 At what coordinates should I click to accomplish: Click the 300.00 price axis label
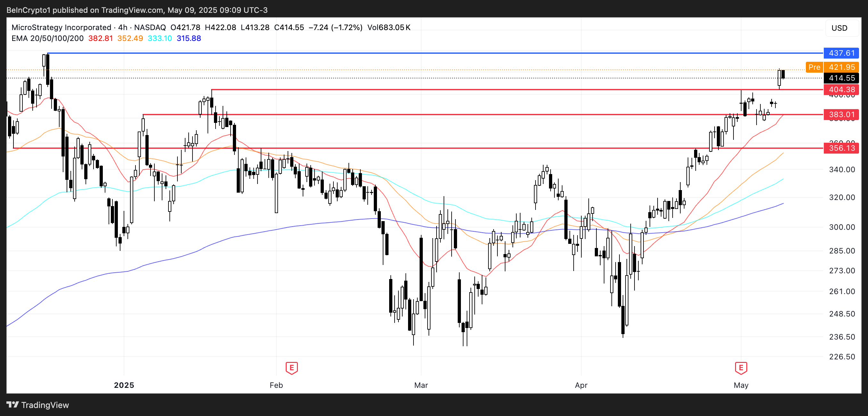pyautogui.click(x=842, y=227)
